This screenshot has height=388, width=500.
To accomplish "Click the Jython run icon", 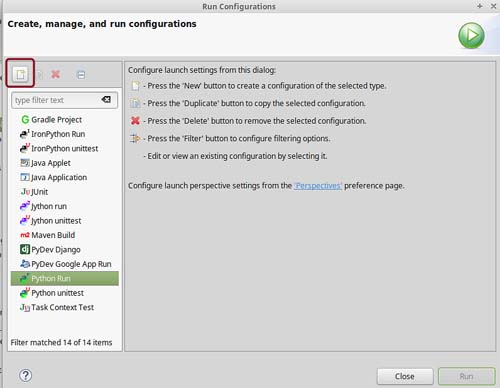I will click(x=25, y=206).
